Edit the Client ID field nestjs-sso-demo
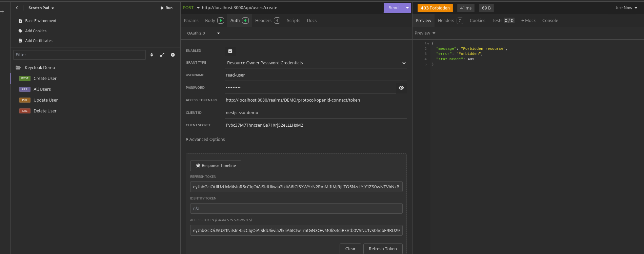 tap(316, 113)
